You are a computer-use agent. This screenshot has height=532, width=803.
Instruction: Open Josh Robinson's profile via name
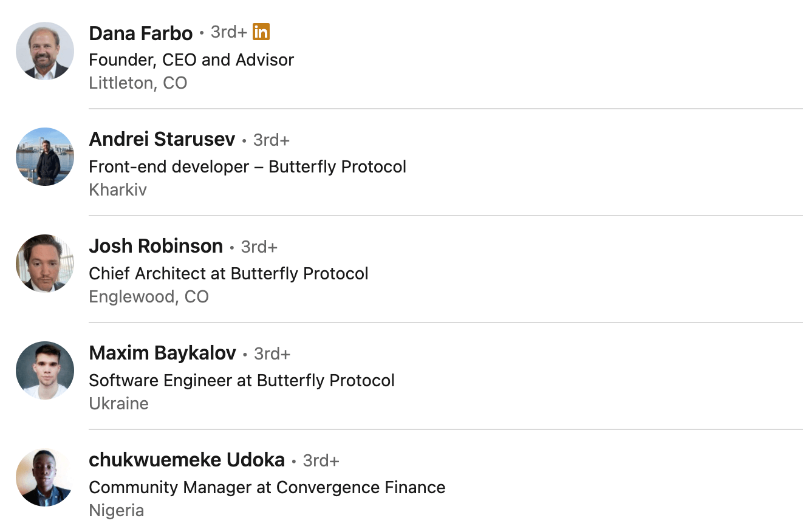pos(155,247)
